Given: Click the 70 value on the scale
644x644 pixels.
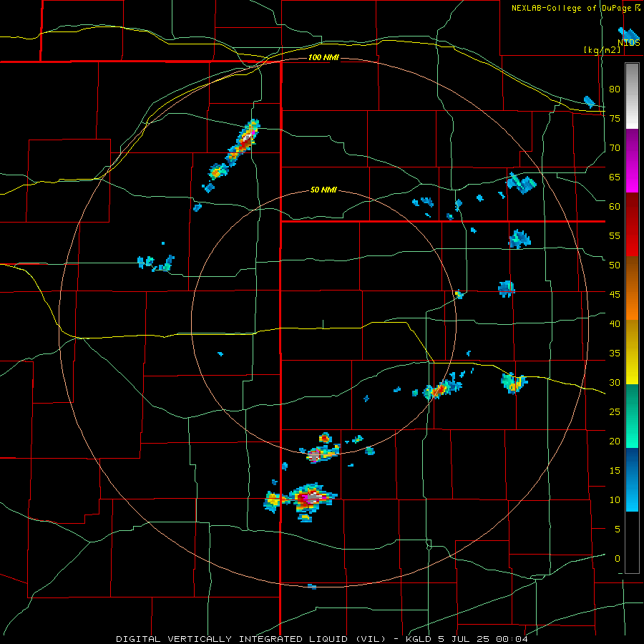Looking at the screenshot, I should point(615,148).
